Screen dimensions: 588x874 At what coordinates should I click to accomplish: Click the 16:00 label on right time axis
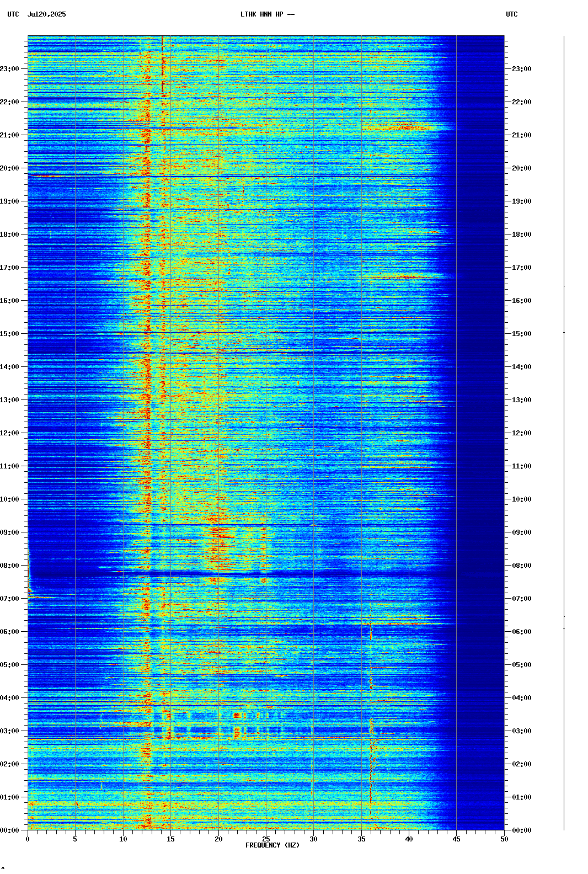(x=522, y=301)
